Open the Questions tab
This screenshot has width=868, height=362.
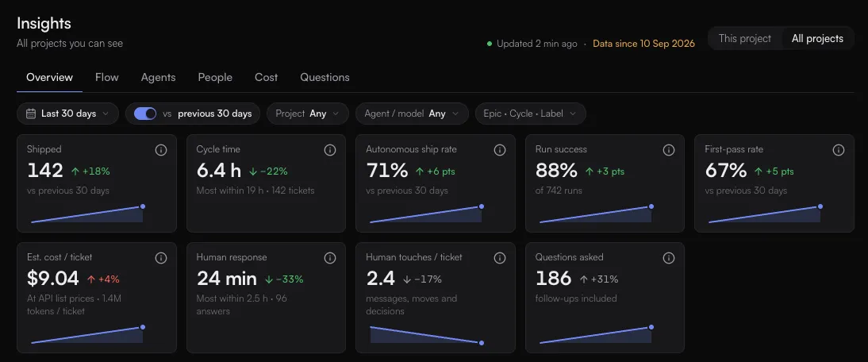pos(325,78)
